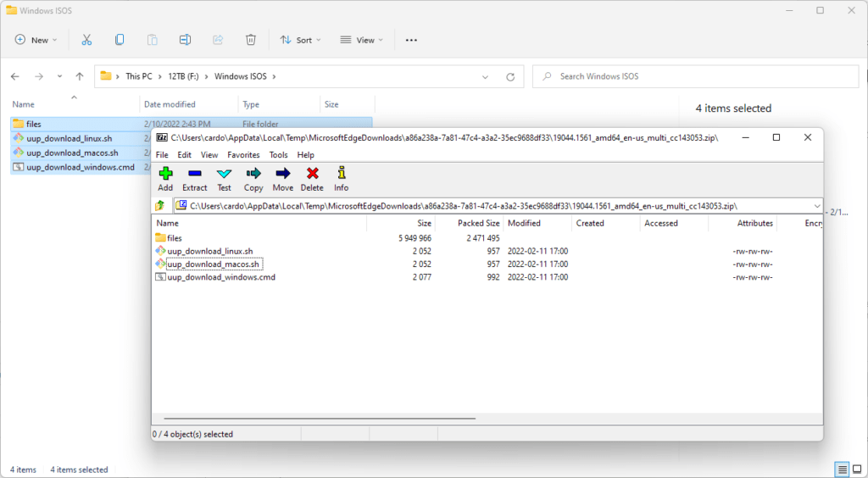Click the Cut icon in Explorer toolbar
This screenshot has width=868, height=478.
86,40
